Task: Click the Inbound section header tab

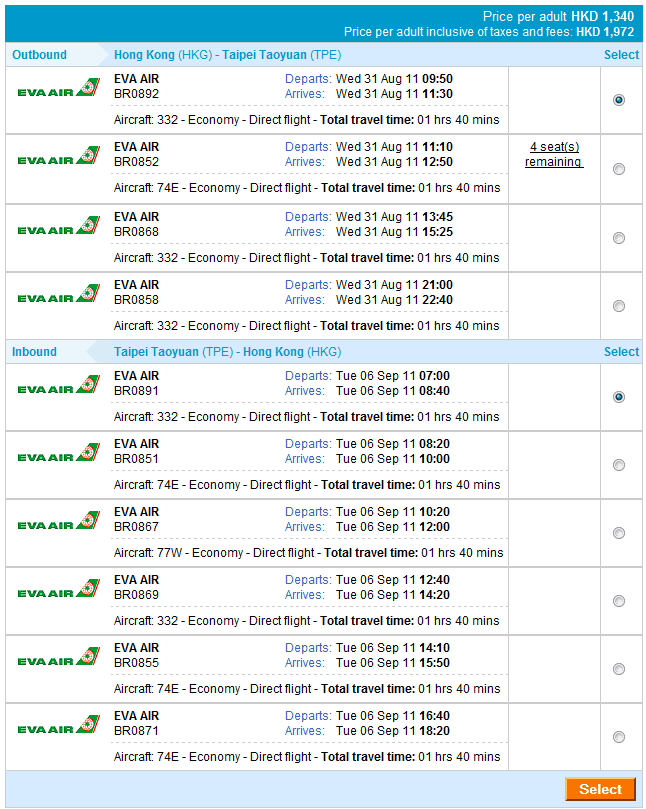Action: pyautogui.click(x=35, y=352)
